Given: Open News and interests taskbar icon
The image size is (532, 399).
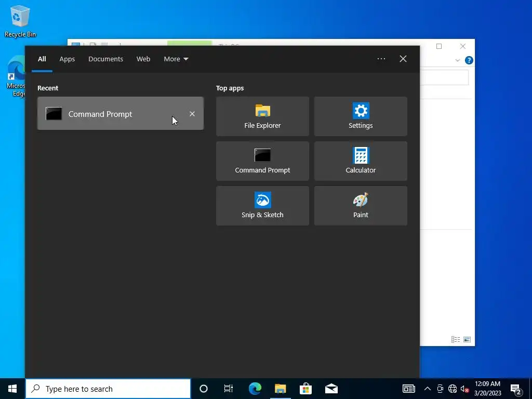Looking at the screenshot, I should (408, 389).
